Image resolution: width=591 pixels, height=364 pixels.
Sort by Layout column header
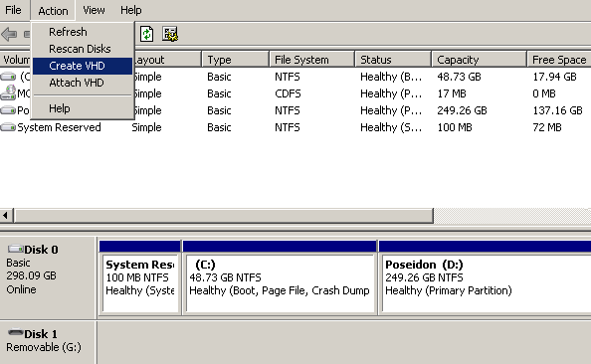click(167, 60)
